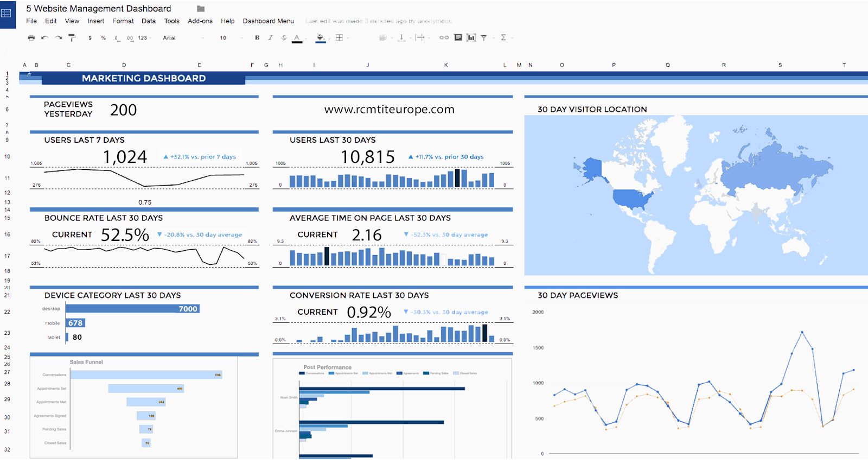Viewport: 868px width, 470px height.
Task: Click the Filter icon
Action: point(484,38)
